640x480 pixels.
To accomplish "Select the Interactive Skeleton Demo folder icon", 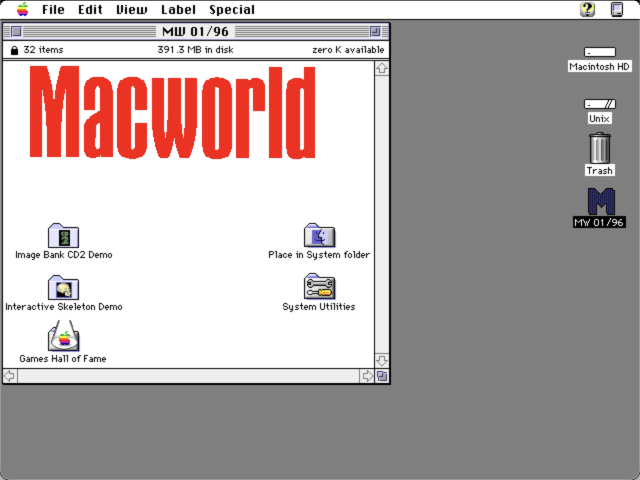I will tap(63, 287).
